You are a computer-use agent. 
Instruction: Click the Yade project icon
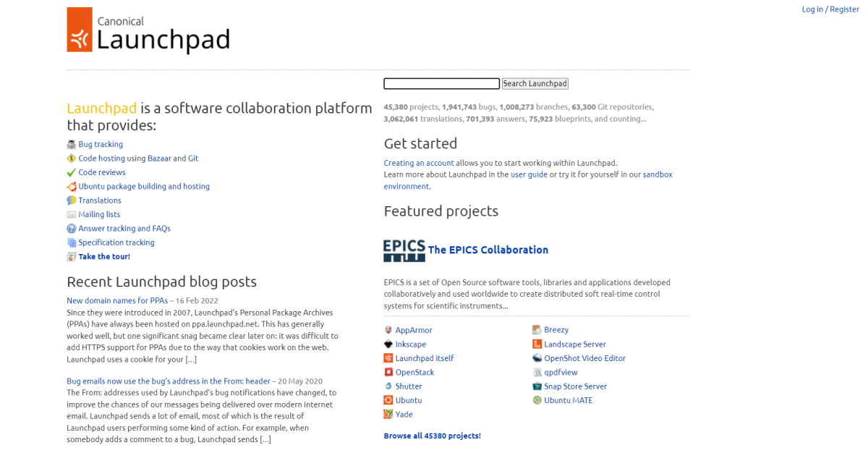coord(388,415)
